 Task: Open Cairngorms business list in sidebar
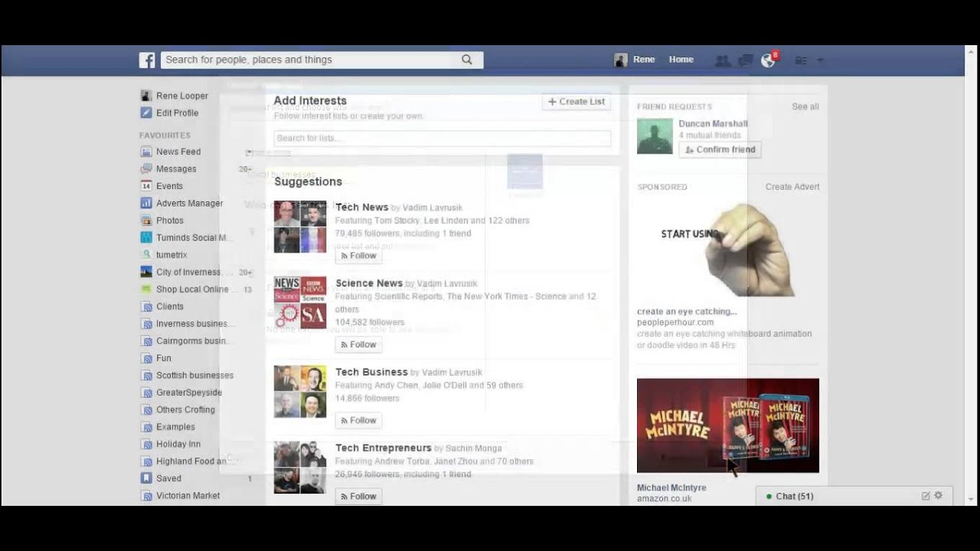pos(192,341)
